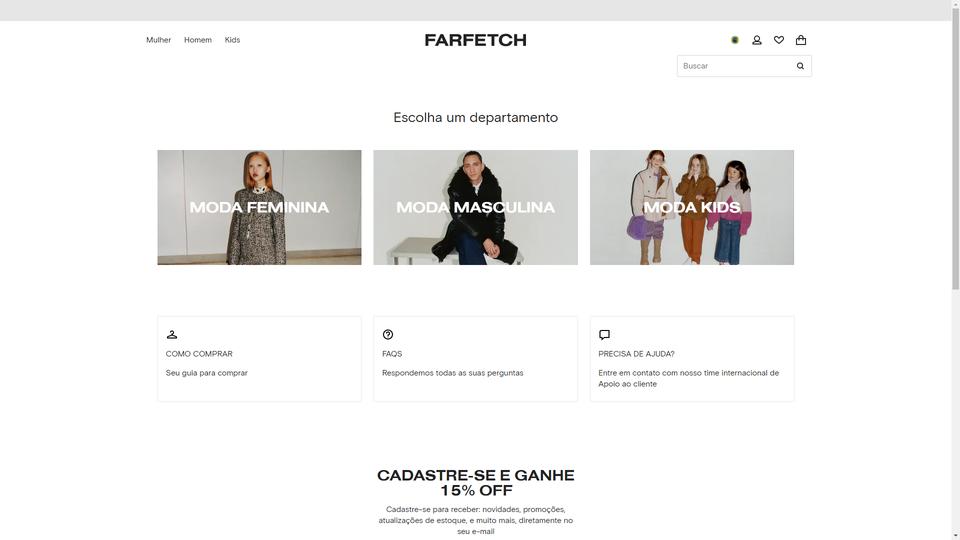Image resolution: width=960 pixels, height=540 pixels.
Task: Click the FARFETCH logo
Action: click(x=476, y=40)
